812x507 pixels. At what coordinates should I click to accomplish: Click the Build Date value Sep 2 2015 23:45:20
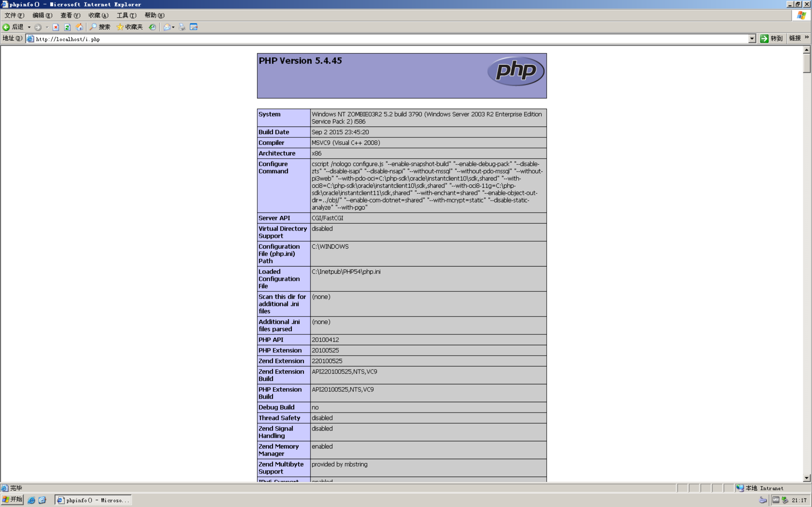340,132
